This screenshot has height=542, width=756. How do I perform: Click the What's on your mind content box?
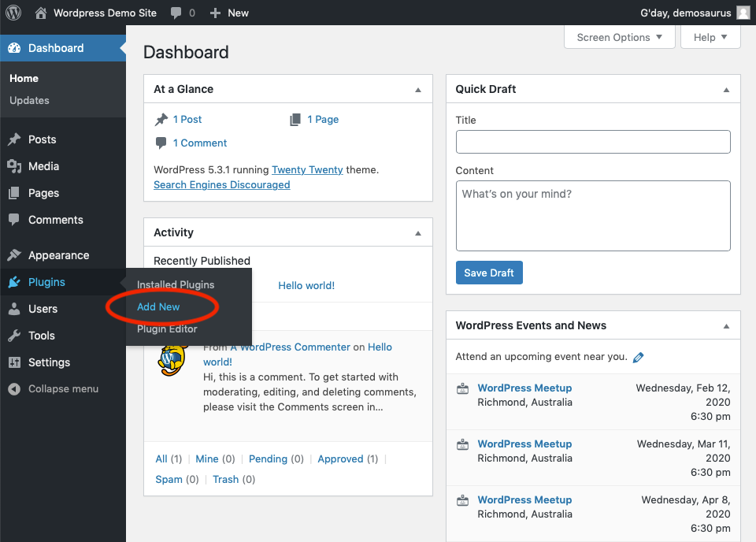[593, 216]
